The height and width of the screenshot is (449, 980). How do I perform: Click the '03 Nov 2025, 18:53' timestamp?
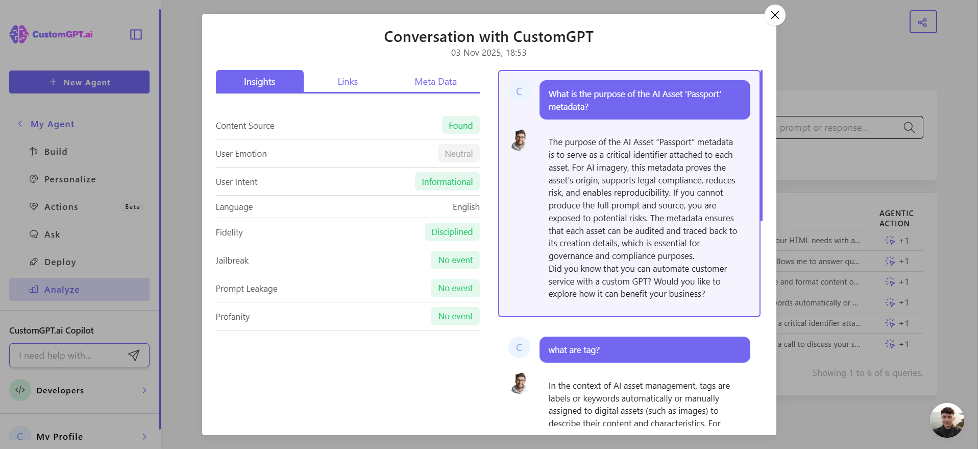pyautogui.click(x=488, y=53)
